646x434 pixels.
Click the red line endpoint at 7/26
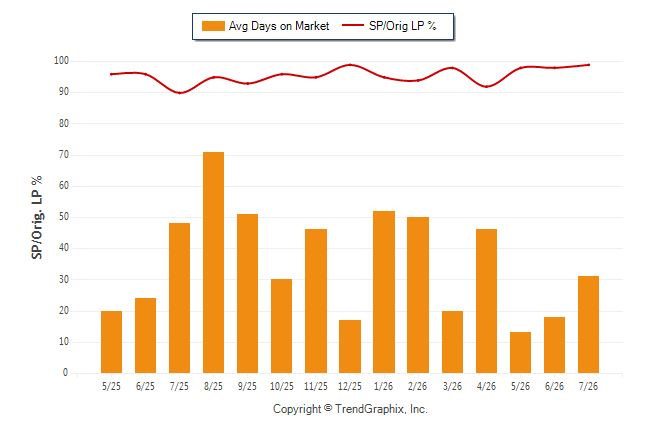point(589,65)
